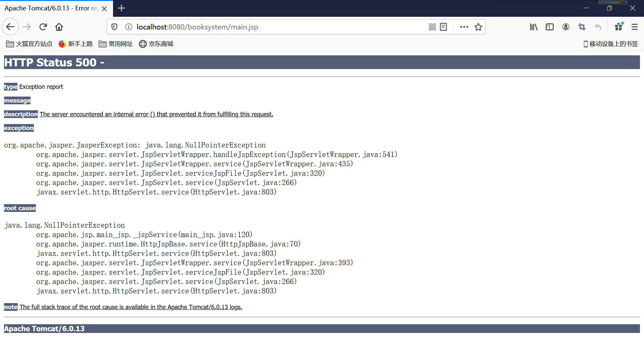This screenshot has width=644, height=342.
Task: Open tracking protection shield icon
Action: tap(114, 27)
